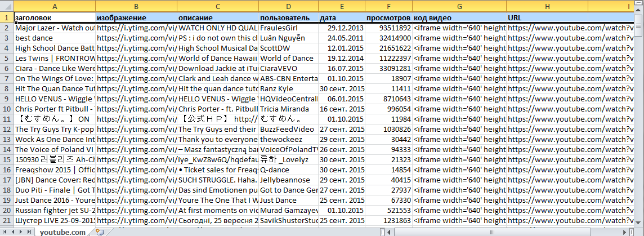Click the vertical split box above scrollbar
The height and width of the screenshot is (236, 644).
(x=638, y=3)
